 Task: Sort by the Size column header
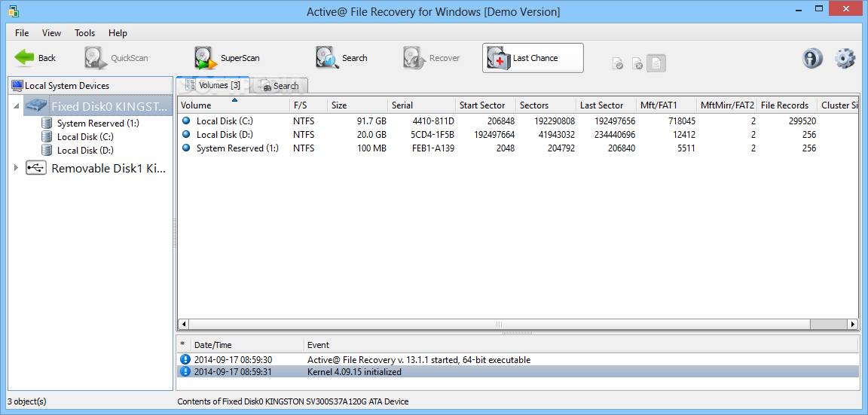click(358, 105)
